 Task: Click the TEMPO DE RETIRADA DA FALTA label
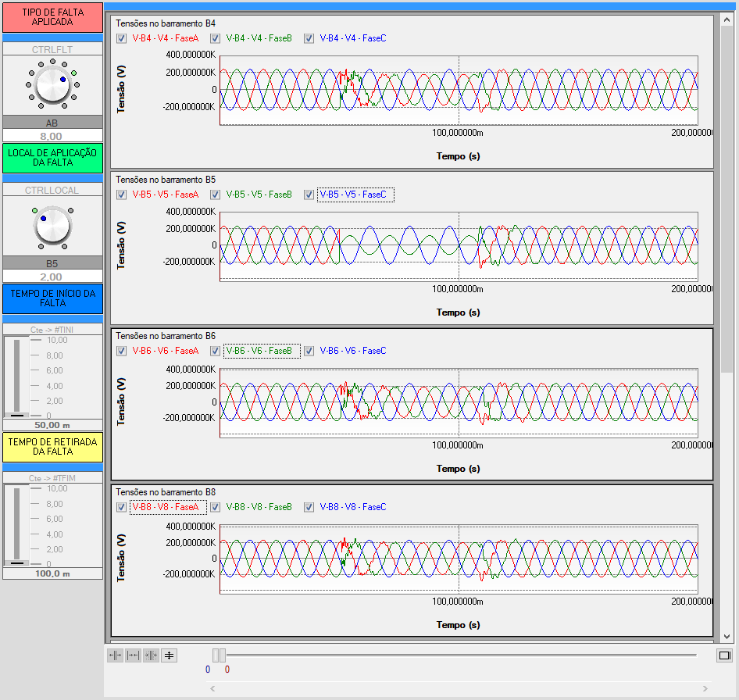coord(52,447)
